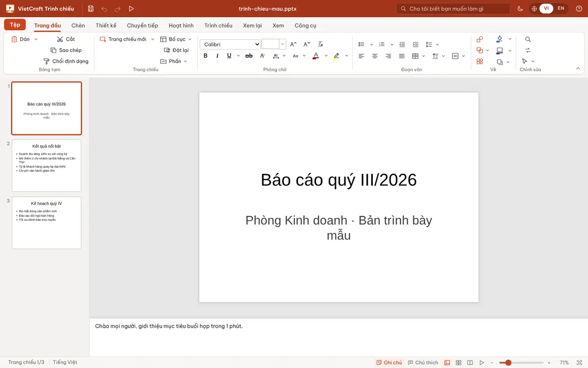Undo the last action with the undo arrow
Image resolution: width=588 pixels, height=368 pixels.
(x=104, y=9)
